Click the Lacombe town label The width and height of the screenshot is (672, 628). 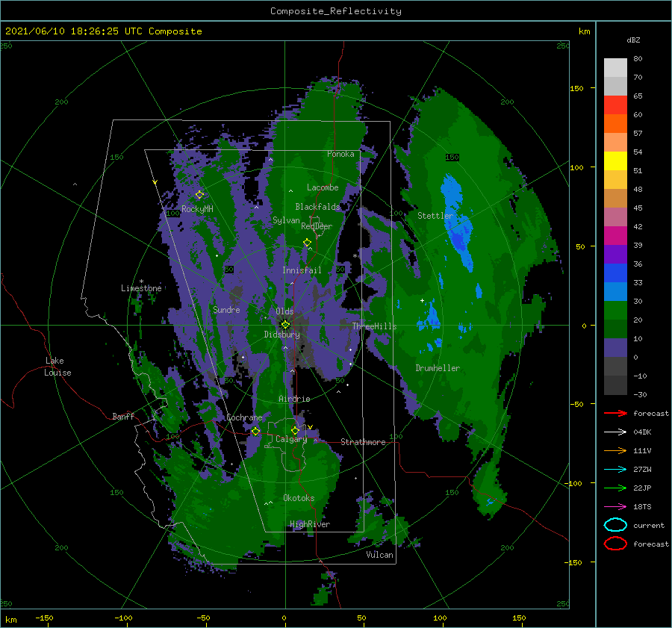coord(323,187)
